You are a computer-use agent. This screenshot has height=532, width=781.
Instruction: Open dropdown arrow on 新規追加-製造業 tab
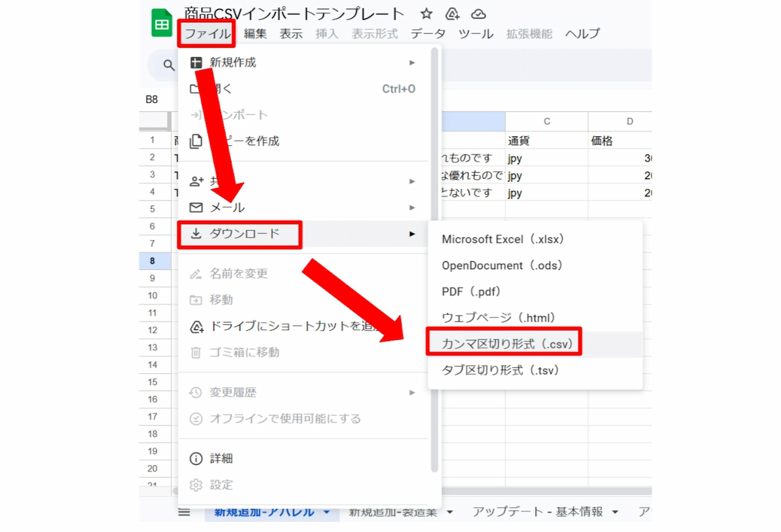pos(450,512)
